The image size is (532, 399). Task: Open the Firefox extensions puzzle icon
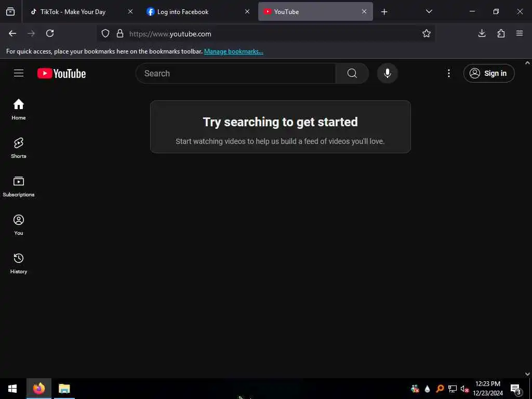pos(501,33)
